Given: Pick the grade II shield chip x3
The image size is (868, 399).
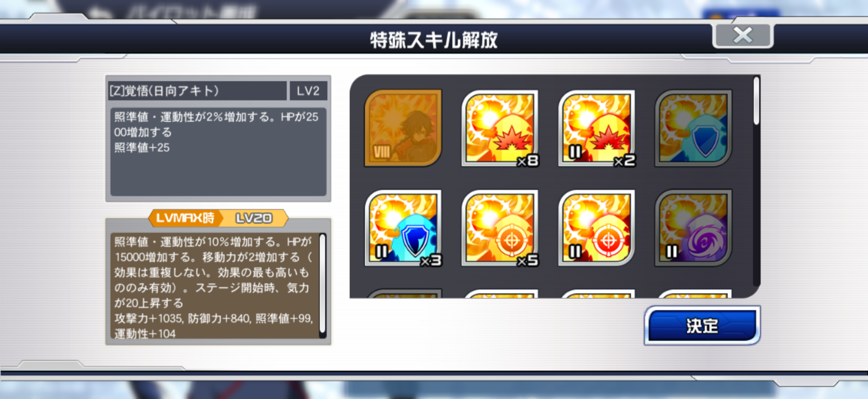Looking at the screenshot, I should tap(403, 228).
